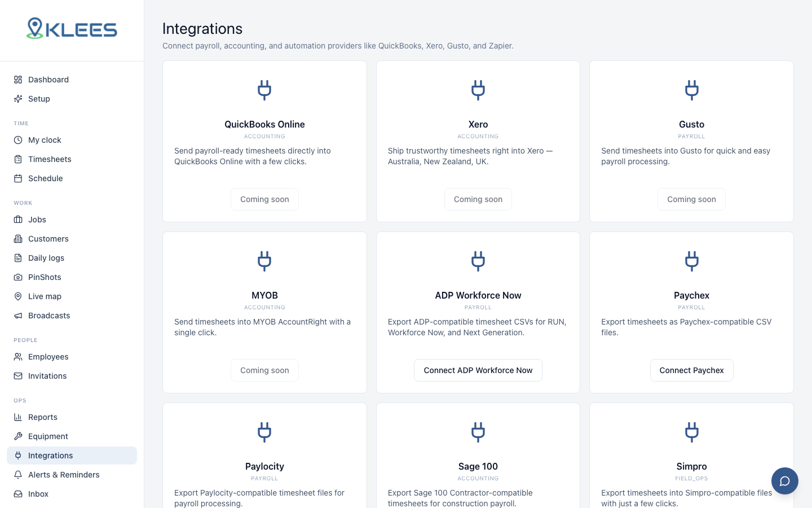
Task: Click the Connect Paychex button
Action: coord(691,370)
